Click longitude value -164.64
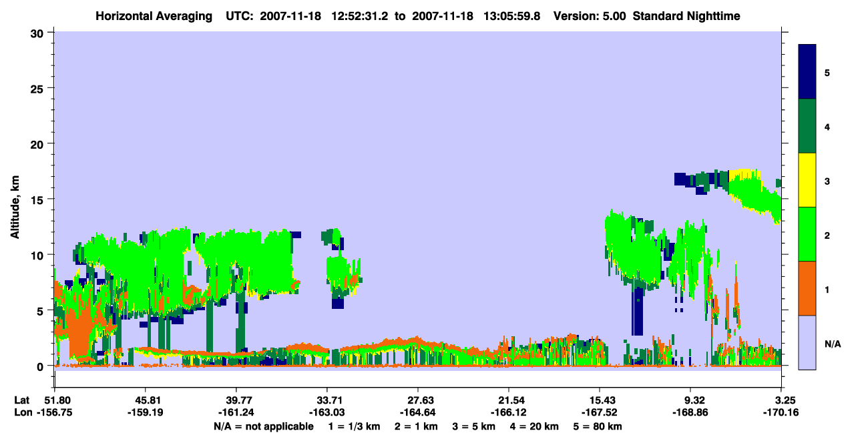Screen dimensions: 868x445 pyautogui.click(x=418, y=413)
